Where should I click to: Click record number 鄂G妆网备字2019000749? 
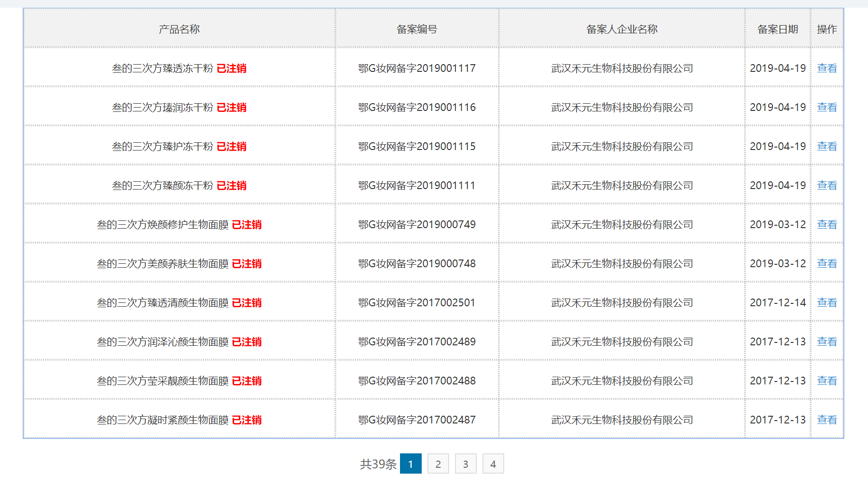pyautogui.click(x=417, y=224)
